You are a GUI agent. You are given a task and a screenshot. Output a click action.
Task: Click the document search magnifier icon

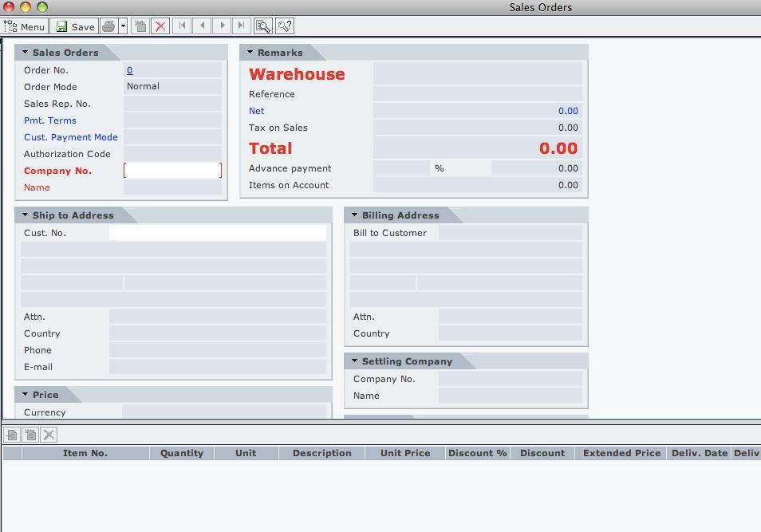pyautogui.click(x=262, y=26)
